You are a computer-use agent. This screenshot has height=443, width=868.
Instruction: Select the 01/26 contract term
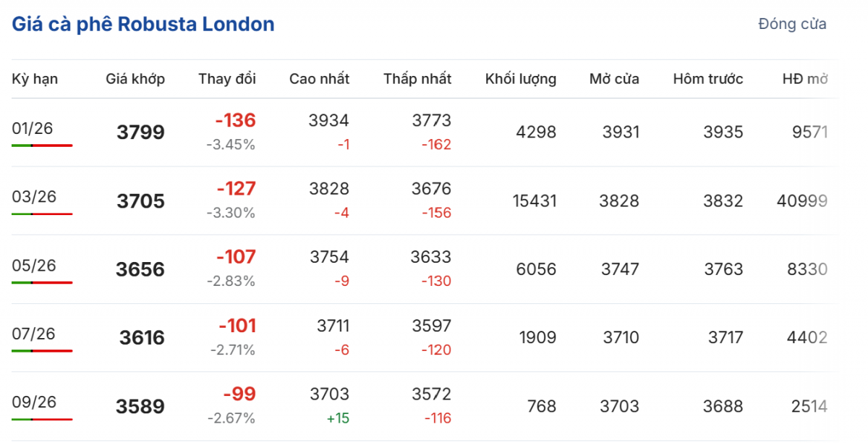tap(34, 129)
